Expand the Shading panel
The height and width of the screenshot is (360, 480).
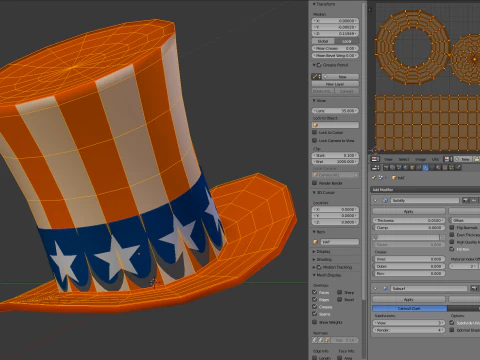[314, 259]
